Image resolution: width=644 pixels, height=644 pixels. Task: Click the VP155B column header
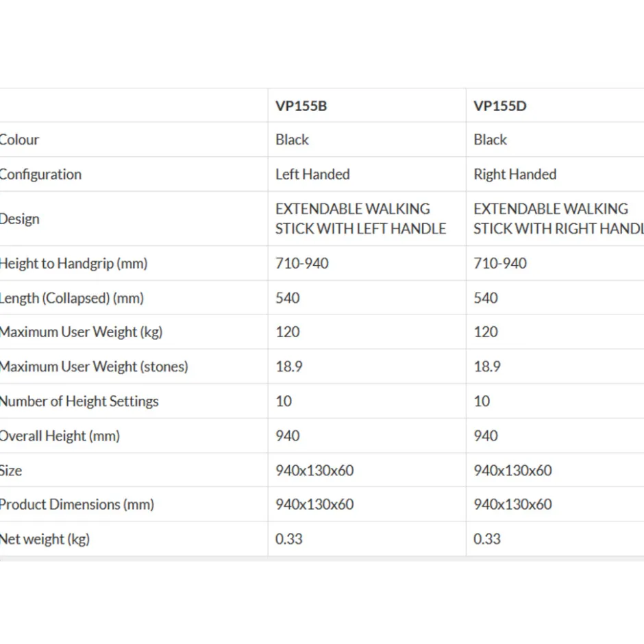coord(301,106)
